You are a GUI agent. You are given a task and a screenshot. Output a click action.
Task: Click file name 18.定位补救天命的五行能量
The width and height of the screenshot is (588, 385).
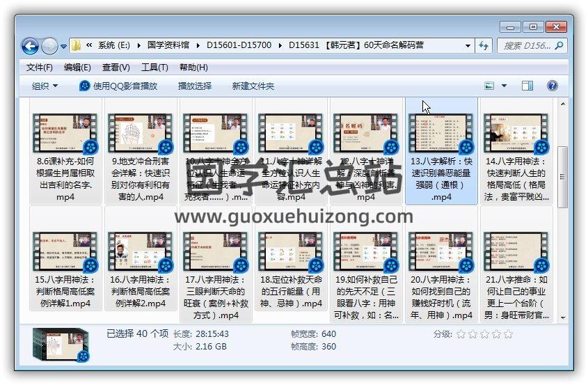tap(291, 292)
